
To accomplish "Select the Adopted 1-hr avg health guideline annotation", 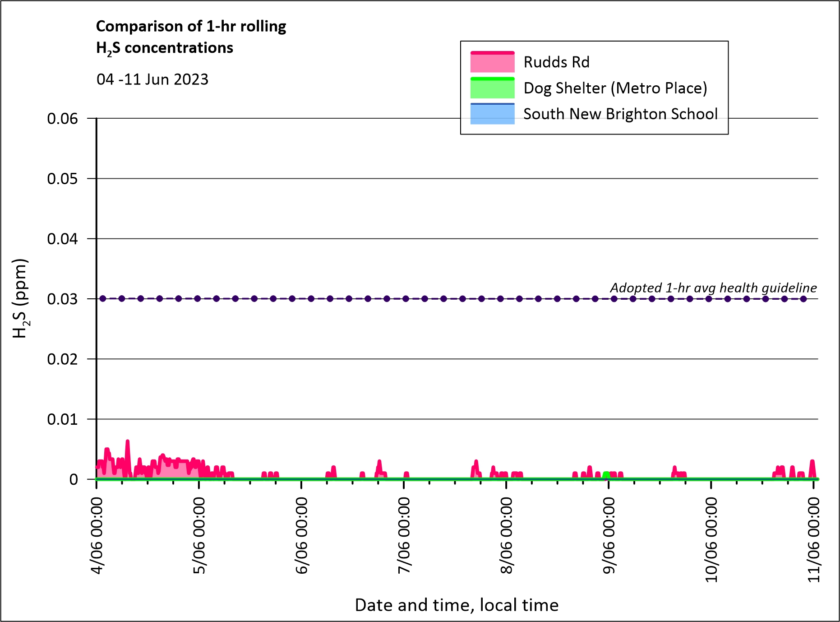I will (713, 288).
